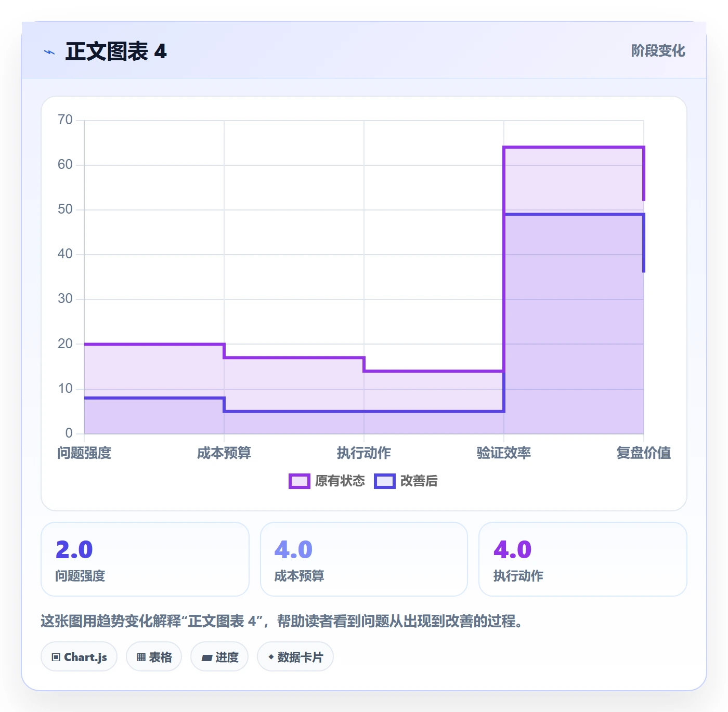728x712 pixels.
Task: Click the 复盘价值 x-axis label
Action: [644, 453]
